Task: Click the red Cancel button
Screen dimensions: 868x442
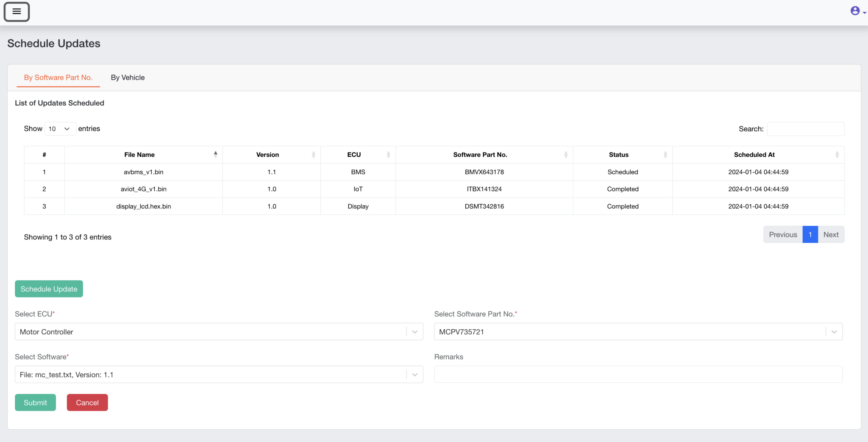Action: click(87, 403)
